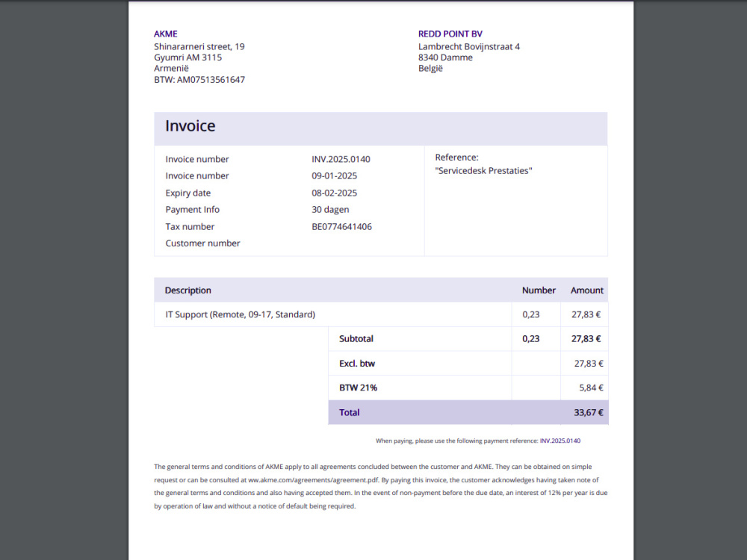Click the Tax number label
The image size is (747, 560).
190,227
